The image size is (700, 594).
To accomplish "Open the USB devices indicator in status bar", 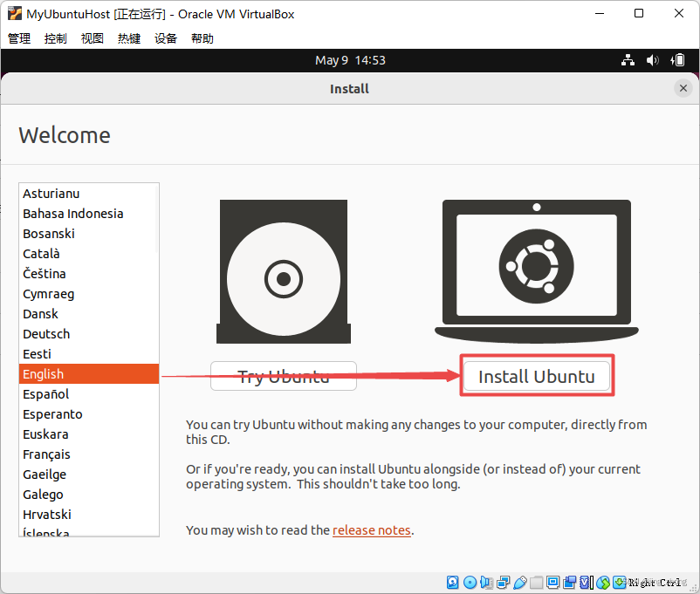I will coord(520,583).
